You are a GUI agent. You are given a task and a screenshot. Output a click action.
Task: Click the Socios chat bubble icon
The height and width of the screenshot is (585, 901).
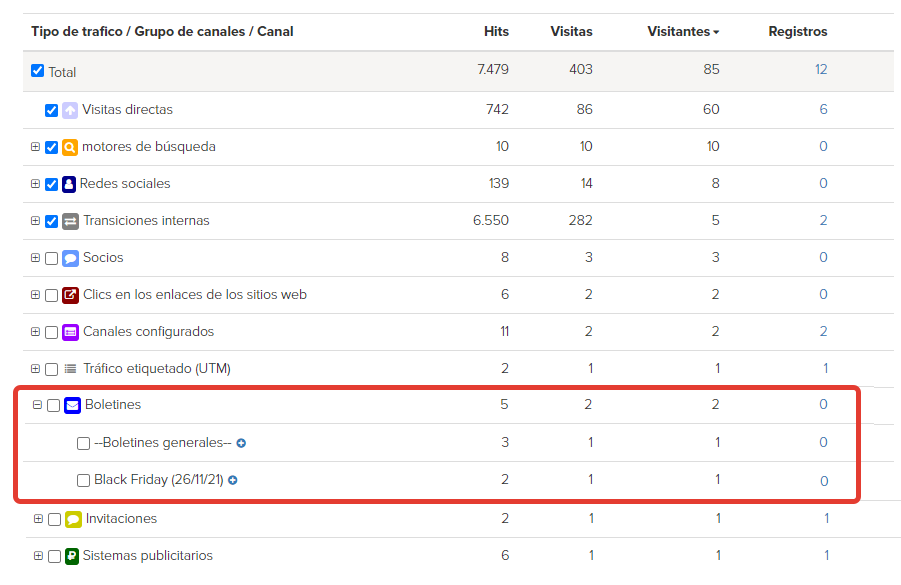pyautogui.click(x=70, y=258)
